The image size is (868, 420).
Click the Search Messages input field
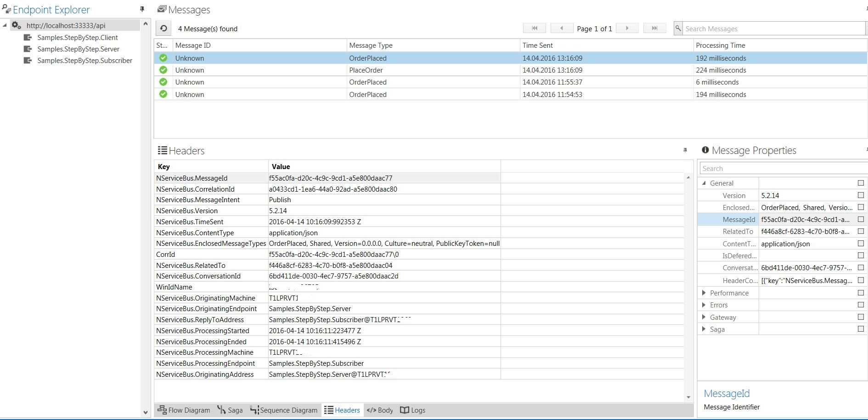[774, 28]
